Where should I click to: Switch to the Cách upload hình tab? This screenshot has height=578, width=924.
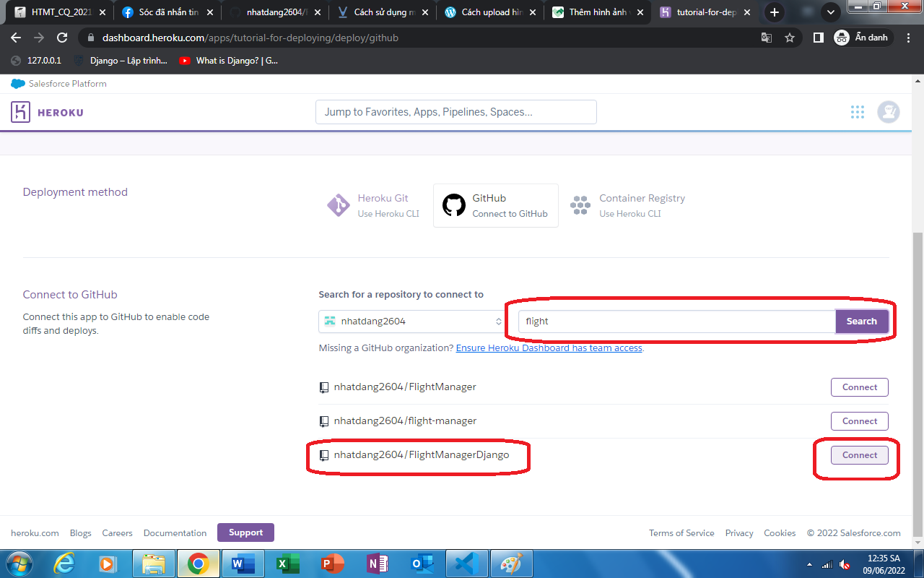[x=490, y=12]
